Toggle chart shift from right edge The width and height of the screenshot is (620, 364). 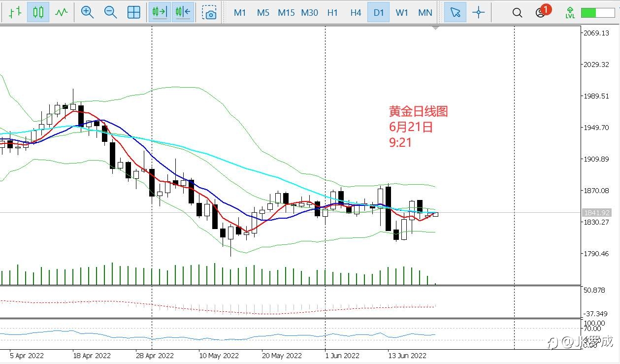click(x=183, y=12)
